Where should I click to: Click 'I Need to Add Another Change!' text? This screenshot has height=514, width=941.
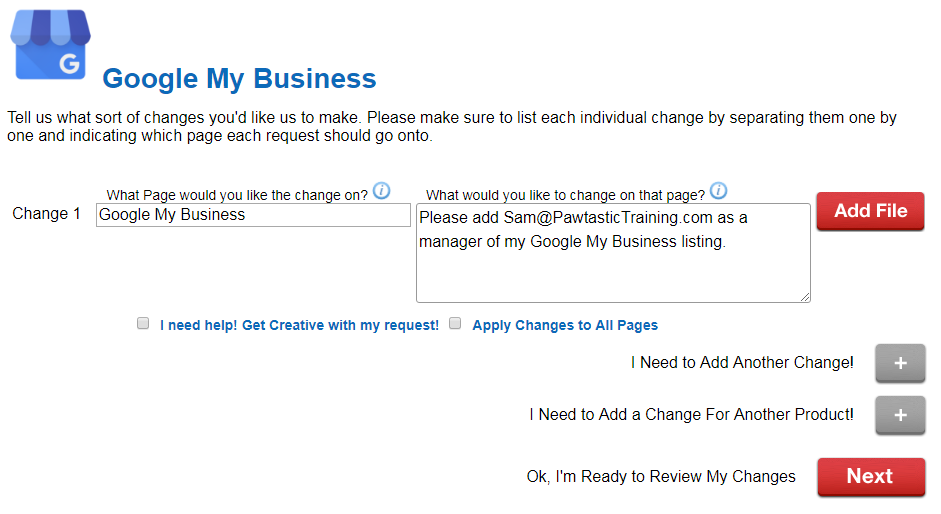(742, 363)
